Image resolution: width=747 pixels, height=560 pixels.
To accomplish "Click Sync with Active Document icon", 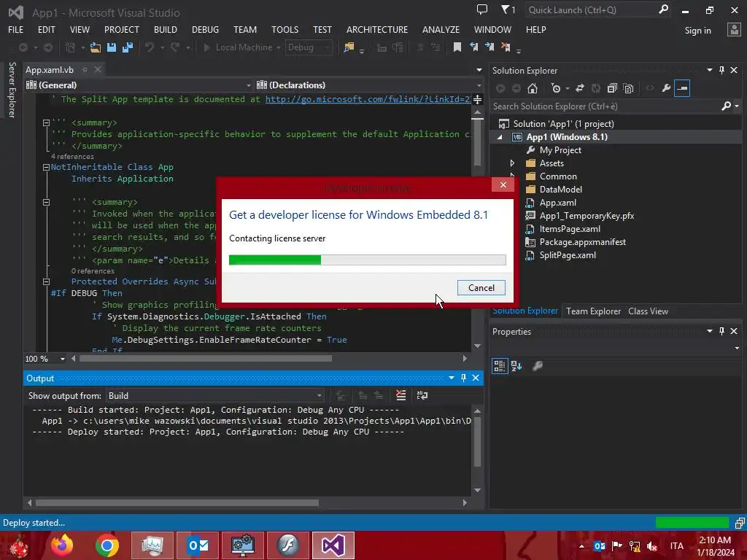I will 580,88.
